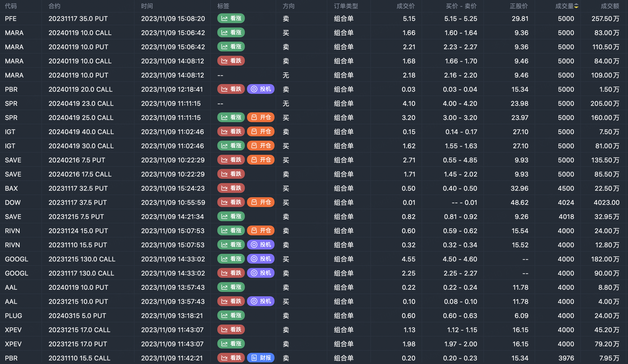This screenshot has height=364, width=628.
Task: Click 看跌 tag on XPEV 17.0 CALL row
Action: [231, 329]
